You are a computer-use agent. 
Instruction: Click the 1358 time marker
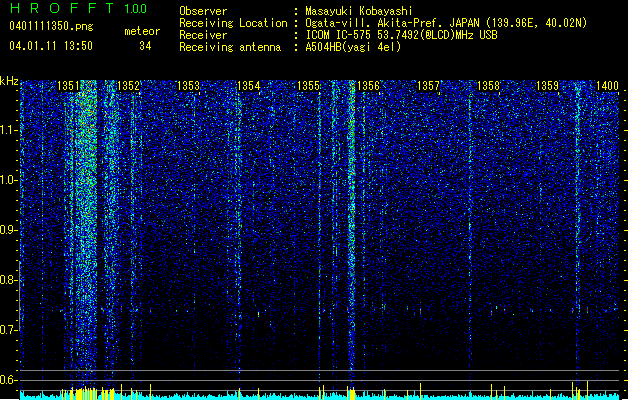[488, 85]
